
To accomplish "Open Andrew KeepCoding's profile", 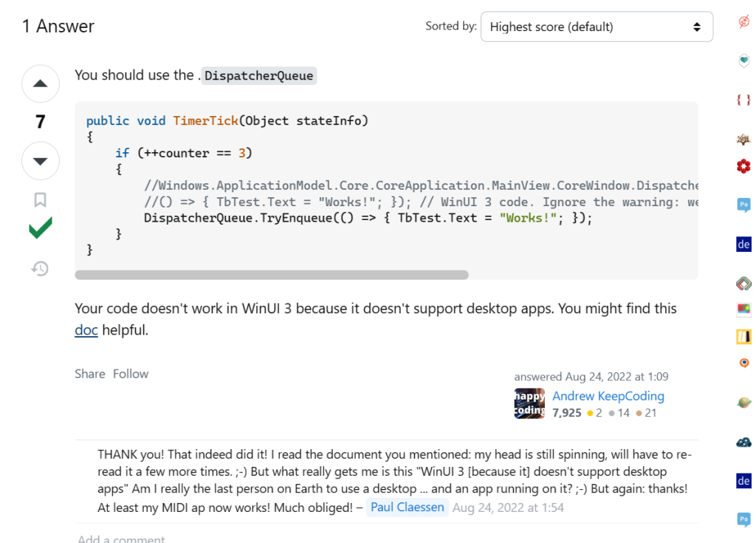I will coord(608,396).
